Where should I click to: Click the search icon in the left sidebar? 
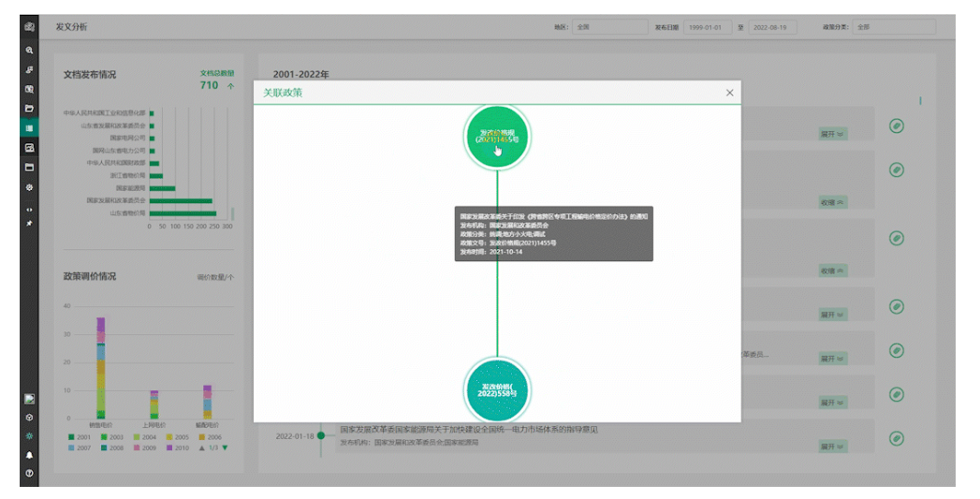point(30,50)
